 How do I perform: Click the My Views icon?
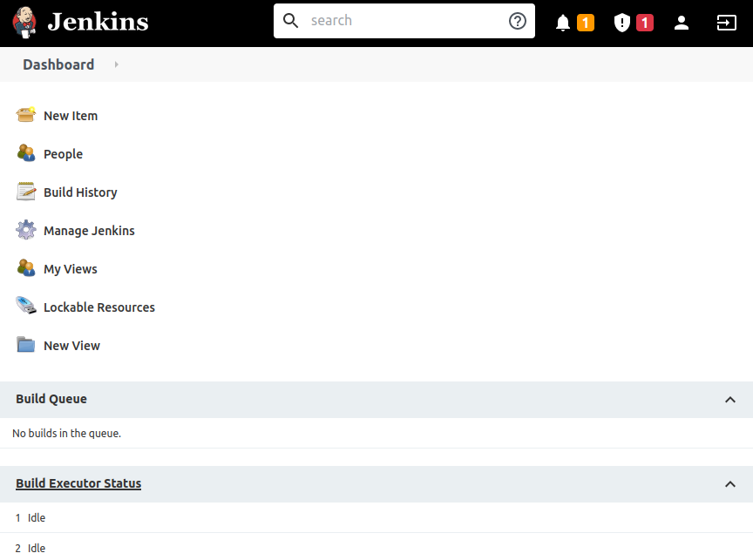(x=26, y=267)
